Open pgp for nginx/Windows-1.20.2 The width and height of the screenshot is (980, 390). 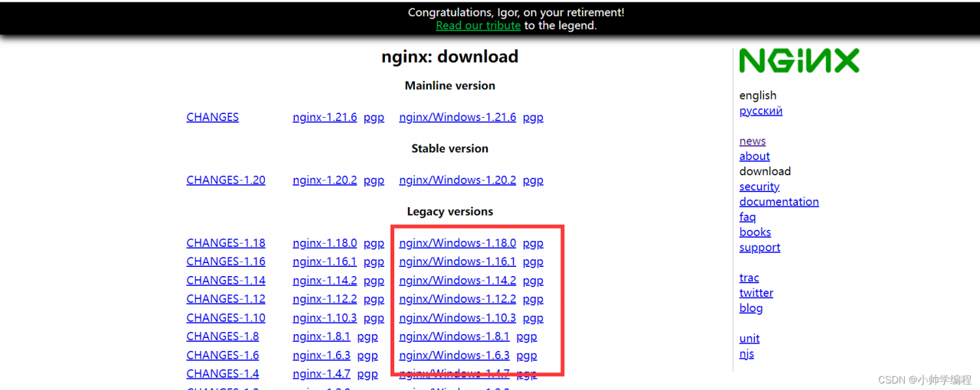(x=533, y=181)
